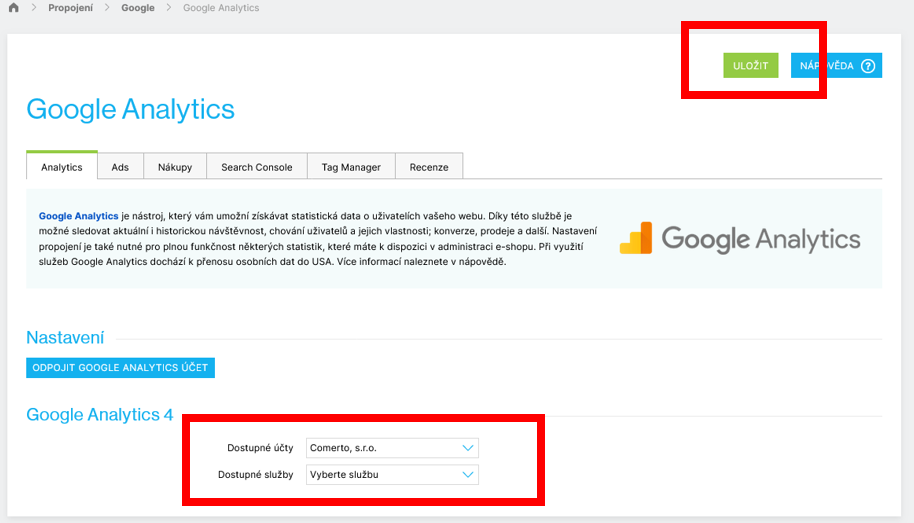Open the NÁPOVĚDA help button
The width and height of the screenshot is (914, 523).
[x=836, y=65]
